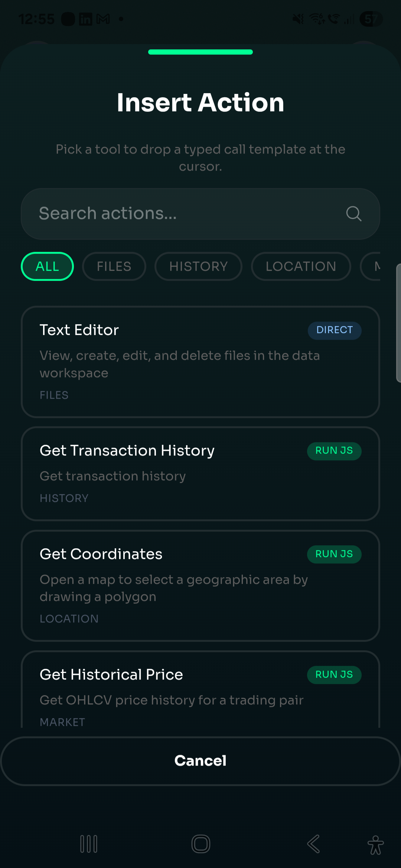The width and height of the screenshot is (401, 868).
Task: Tap the search magnifier icon
Action: [353, 214]
